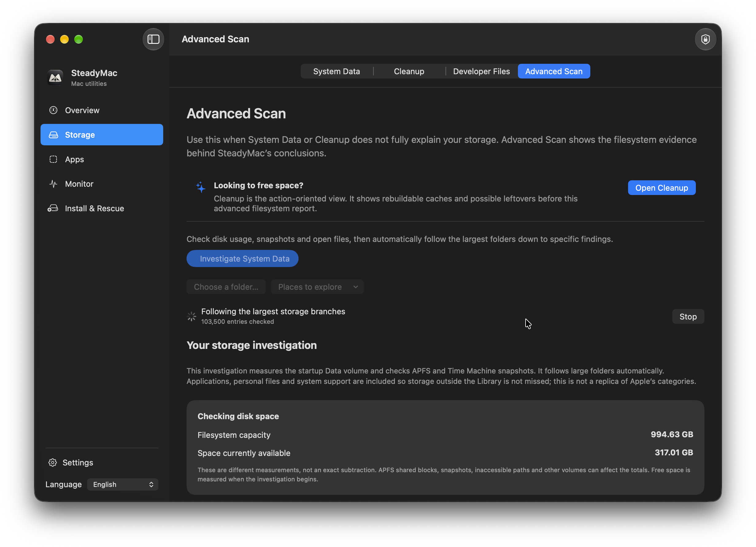Click the "103,500 entries checked" status text
Screen dimensions: 756x547
click(x=237, y=321)
